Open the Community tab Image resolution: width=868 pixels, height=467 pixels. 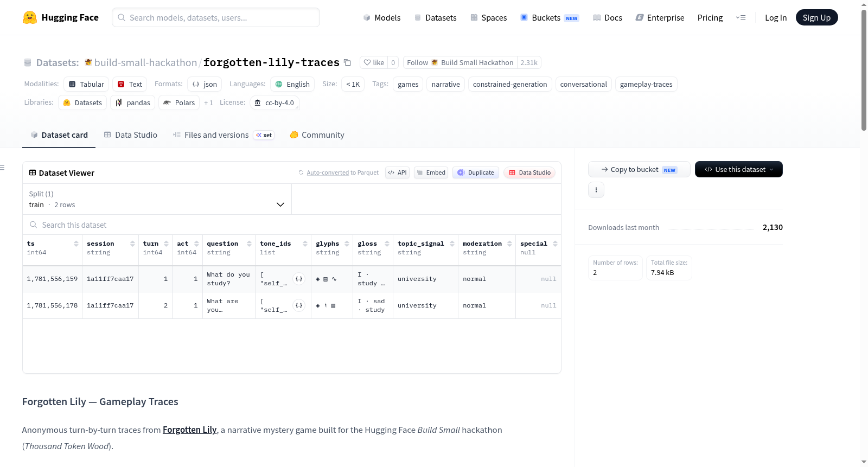pyautogui.click(x=317, y=135)
